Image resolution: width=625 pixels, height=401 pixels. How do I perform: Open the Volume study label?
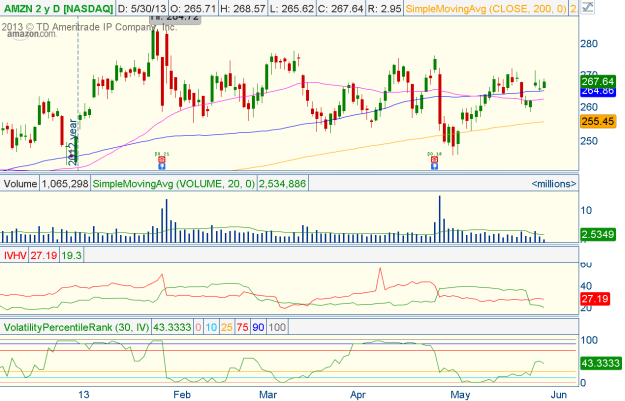click(x=20, y=184)
